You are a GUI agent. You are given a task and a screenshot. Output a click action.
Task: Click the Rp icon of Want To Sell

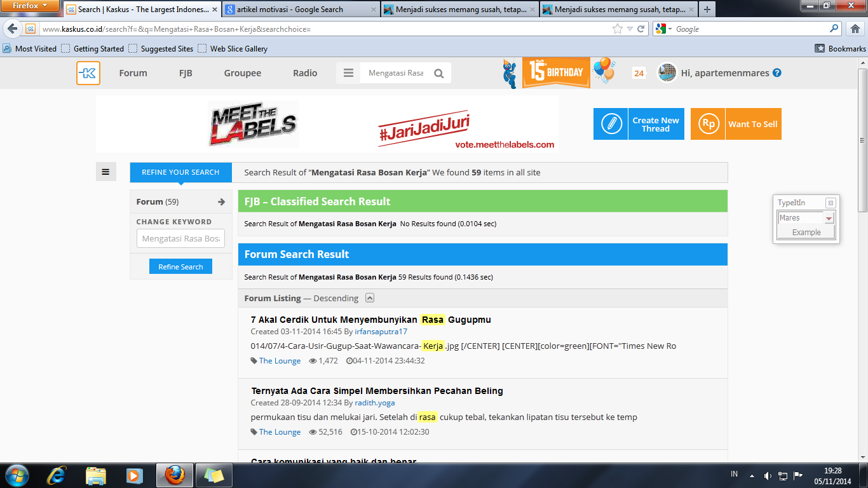[x=708, y=124]
